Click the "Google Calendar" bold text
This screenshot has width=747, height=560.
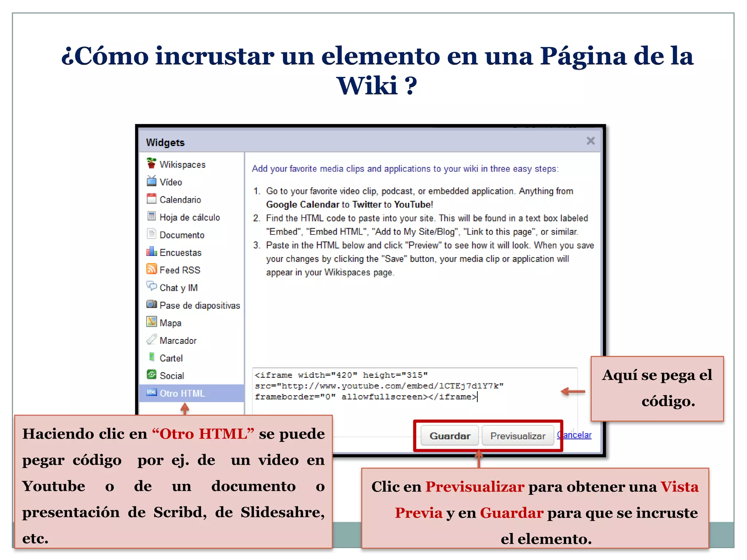tap(303, 205)
